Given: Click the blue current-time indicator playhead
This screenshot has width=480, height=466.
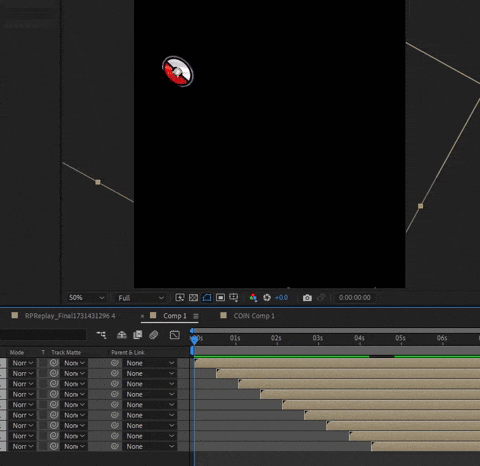Looking at the screenshot, I should 194,340.
